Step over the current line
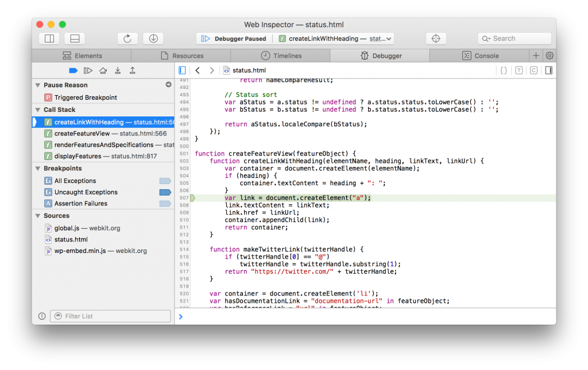The width and height of the screenshot is (588, 370). tap(103, 70)
